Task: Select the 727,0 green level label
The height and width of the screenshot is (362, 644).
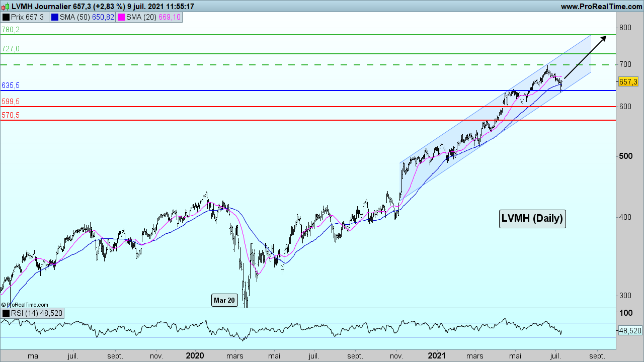Action: 11,49
